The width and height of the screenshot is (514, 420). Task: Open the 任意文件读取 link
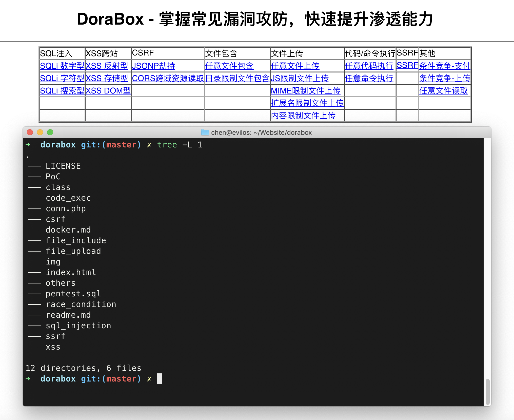tap(443, 91)
